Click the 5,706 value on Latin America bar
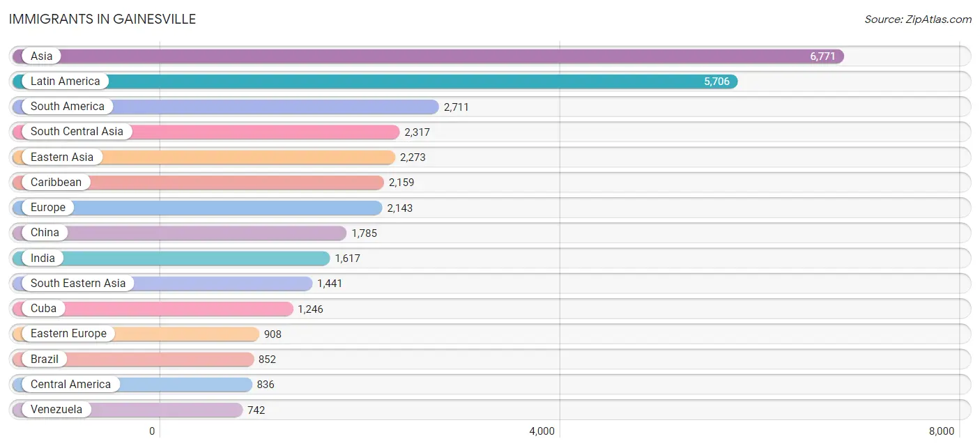The width and height of the screenshot is (980, 448). (717, 82)
